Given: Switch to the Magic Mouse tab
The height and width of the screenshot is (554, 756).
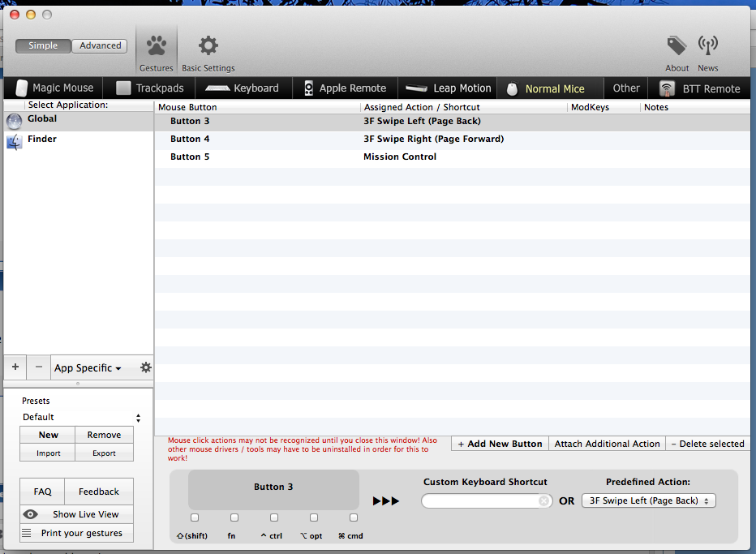Looking at the screenshot, I should point(54,88).
